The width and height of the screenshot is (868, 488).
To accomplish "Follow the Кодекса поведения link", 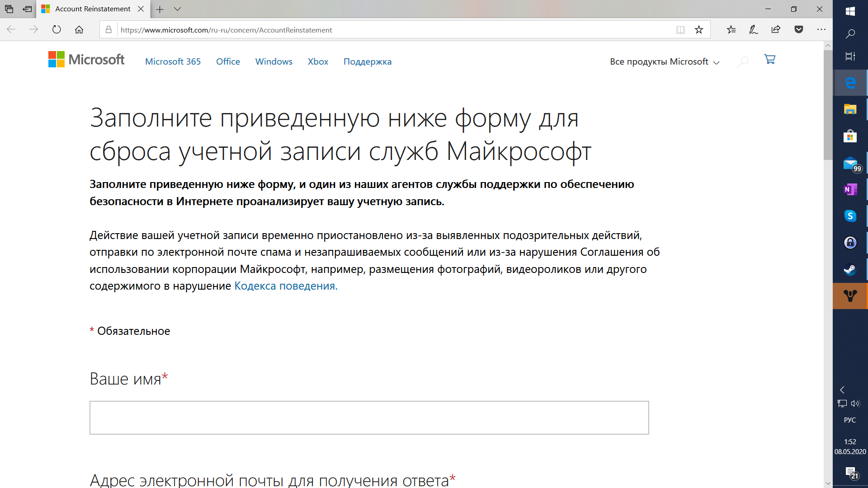I will point(286,286).
